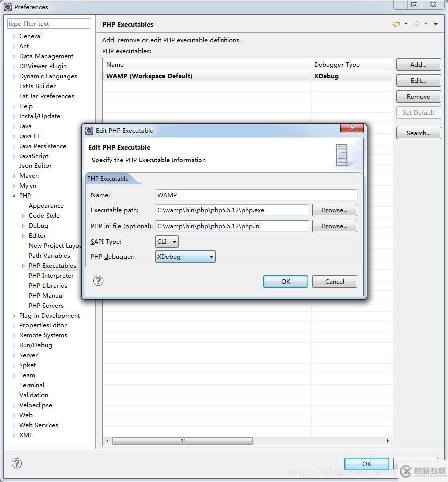
Task: Select JavaScript in the tree
Action: [34, 156]
